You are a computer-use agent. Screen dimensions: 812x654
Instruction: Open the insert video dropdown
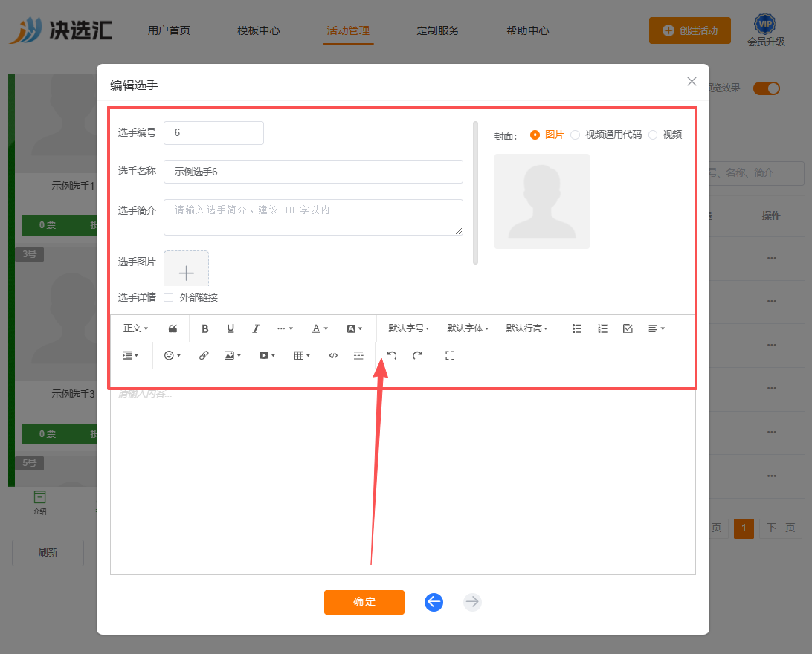pos(267,355)
